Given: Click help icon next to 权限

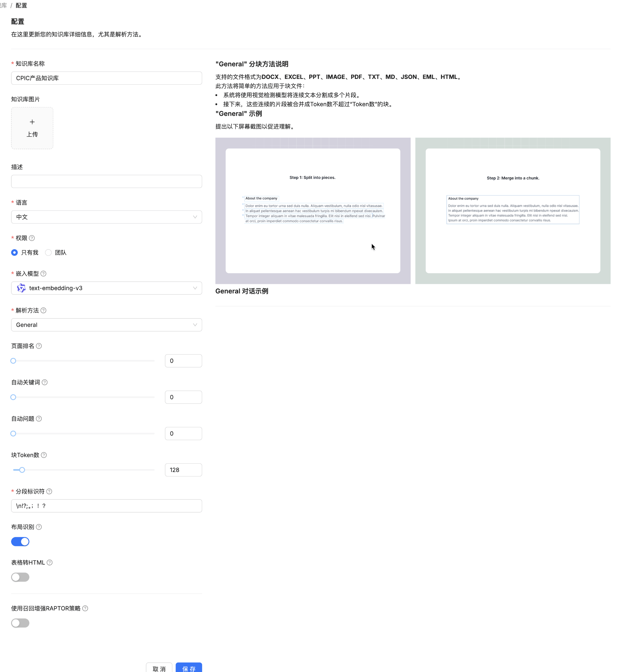Looking at the screenshot, I should 32,238.
